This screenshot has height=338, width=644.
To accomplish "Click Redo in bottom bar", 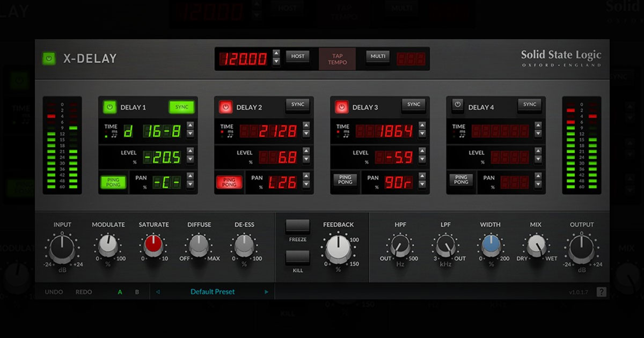I will point(84,292).
